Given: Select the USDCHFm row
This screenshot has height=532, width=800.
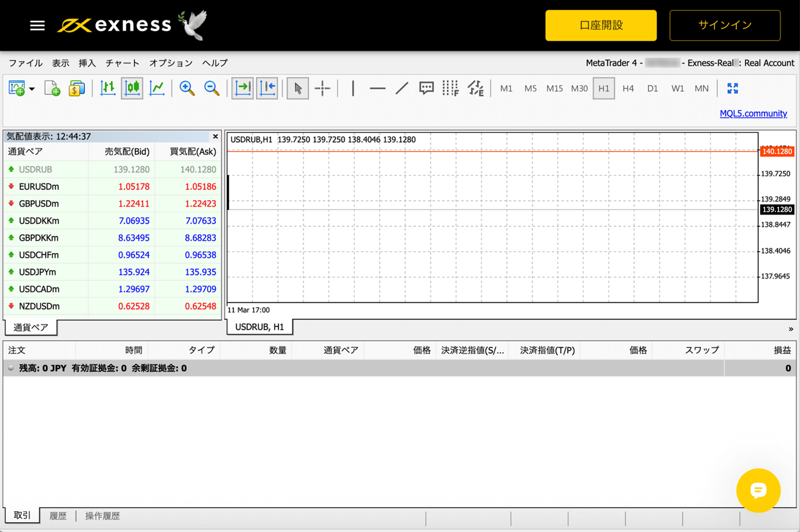Looking at the screenshot, I should click(x=112, y=255).
